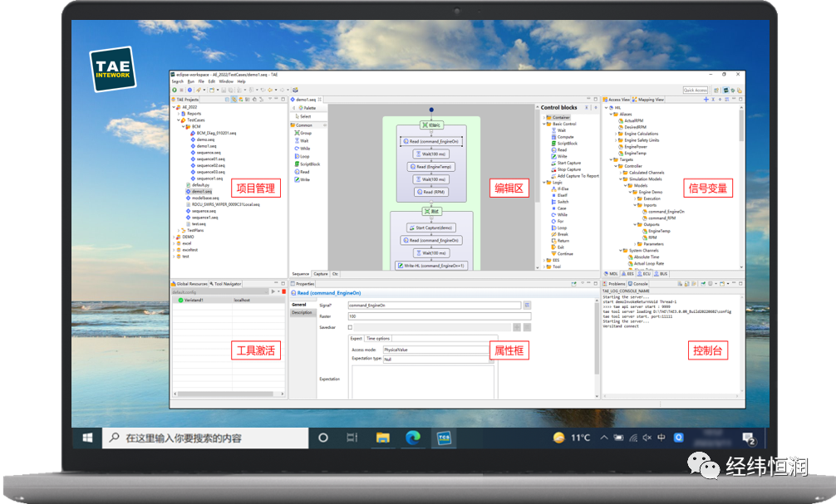The image size is (836, 504).
Task: Select the ScriptBlock palette tool
Action: (x=307, y=164)
